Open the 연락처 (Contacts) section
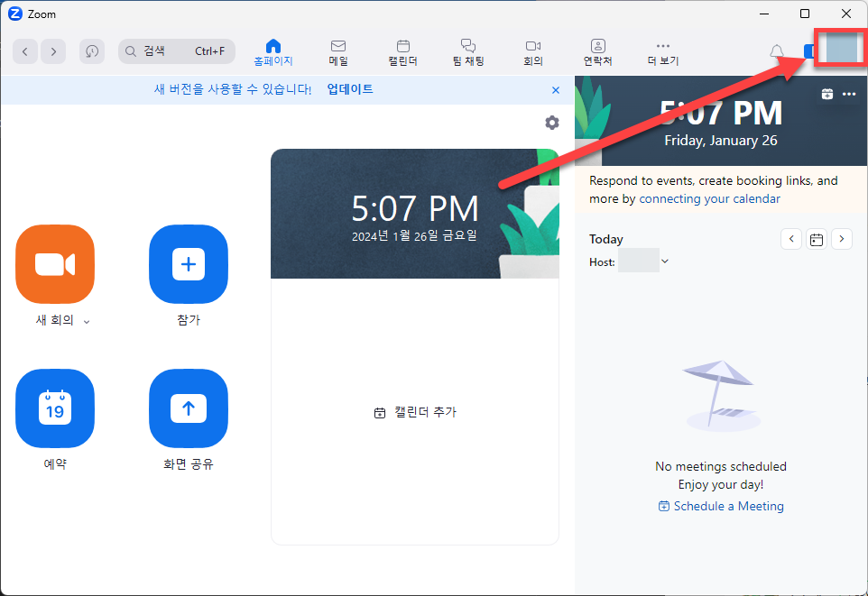Viewport: 868px width, 596px height. (597, 51)
